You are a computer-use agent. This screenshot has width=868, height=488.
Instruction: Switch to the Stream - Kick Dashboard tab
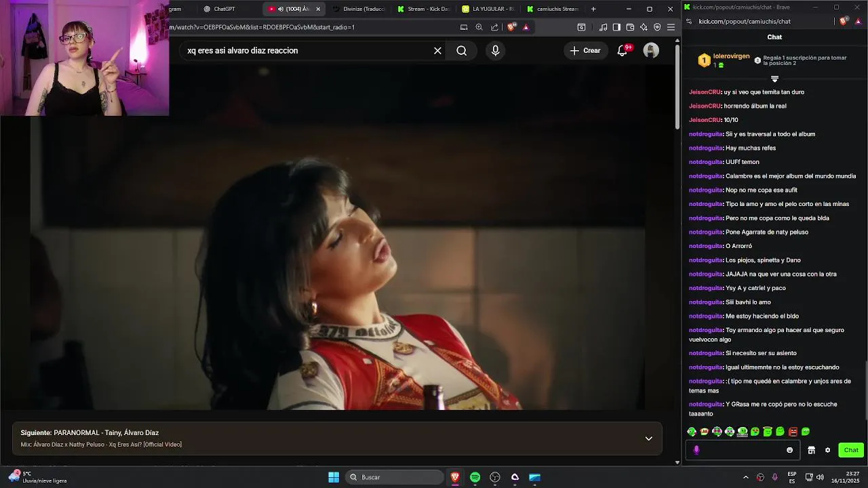click(423, 9)
